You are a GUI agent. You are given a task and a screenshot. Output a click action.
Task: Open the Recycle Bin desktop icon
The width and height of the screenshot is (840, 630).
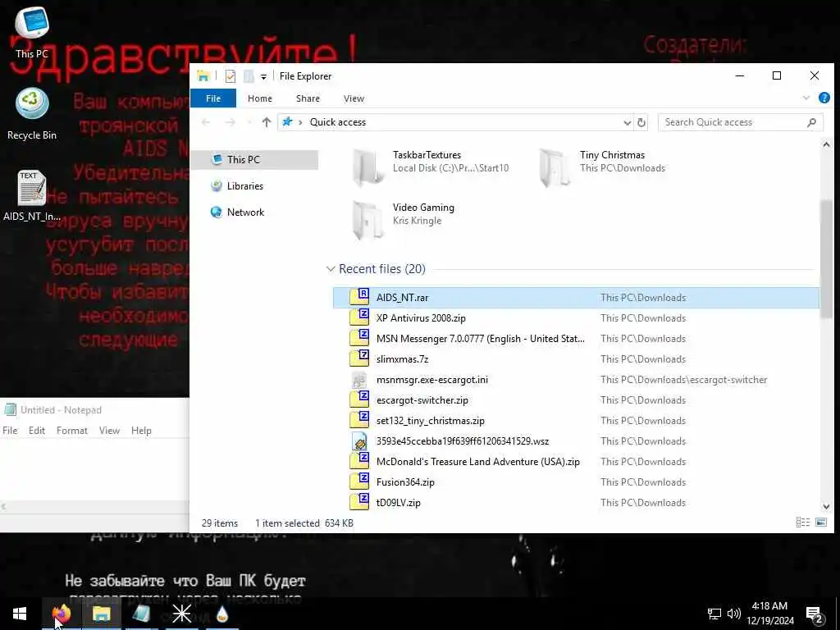click(x=32, y=113)
